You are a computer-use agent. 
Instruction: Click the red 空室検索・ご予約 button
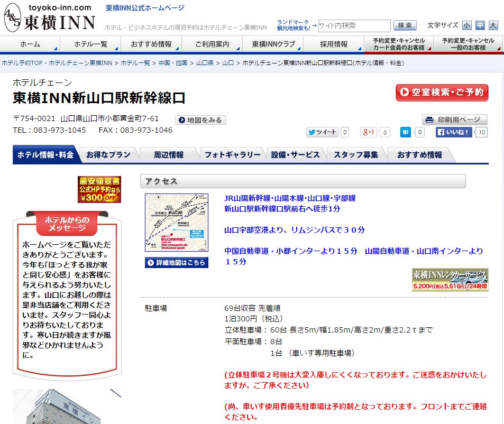coord(442,93)
